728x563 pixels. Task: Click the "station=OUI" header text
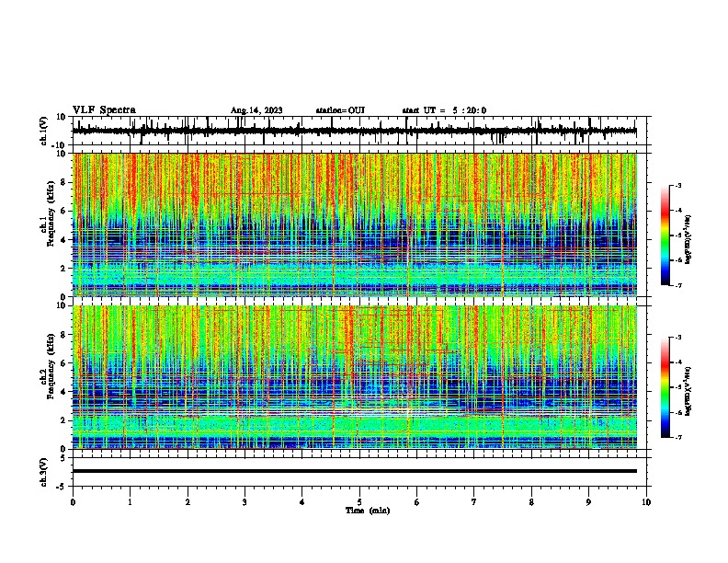click(340, 110)
